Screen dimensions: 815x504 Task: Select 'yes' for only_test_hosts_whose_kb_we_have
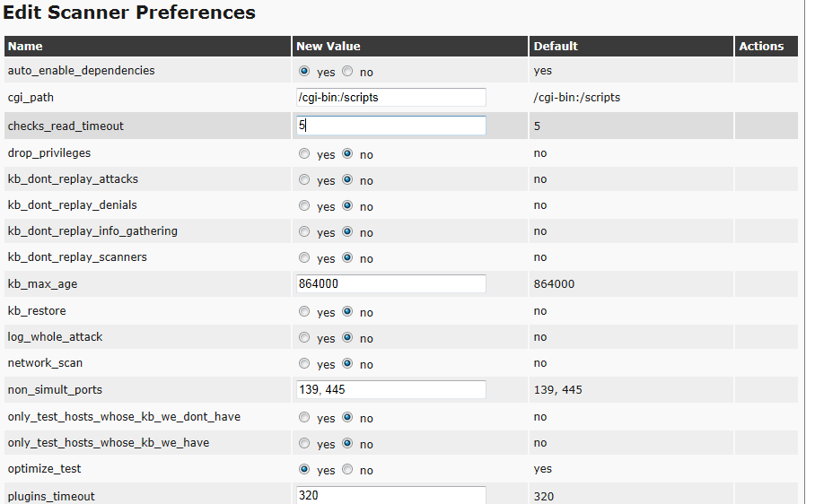pyautogui.click(x=304, y=443)
